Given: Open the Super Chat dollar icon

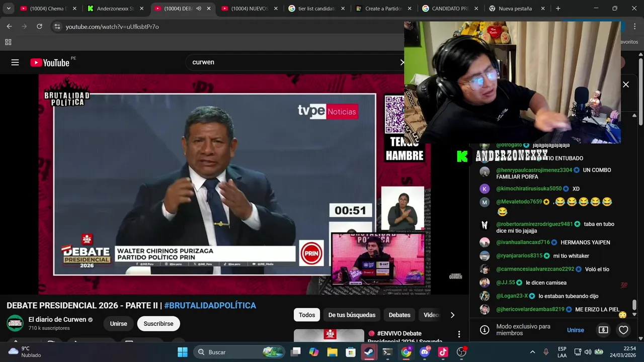Looking at the screenshot, I should click(x=603, y=330).
